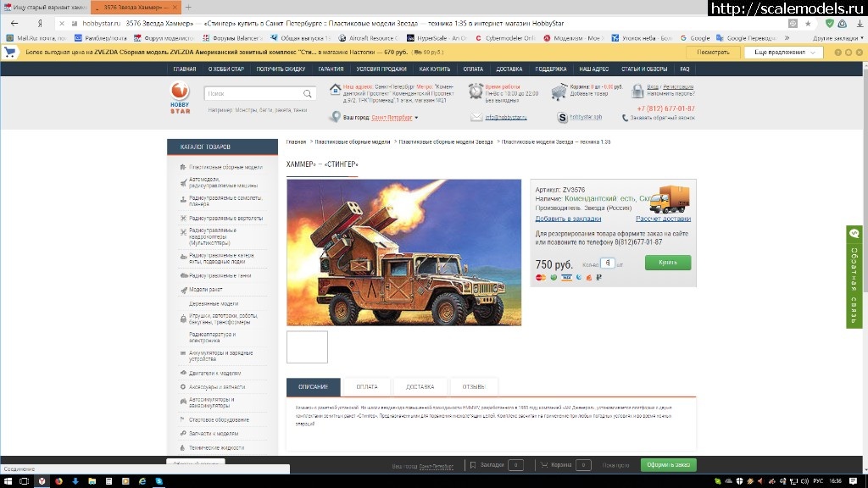The image size is (868, 488).
Task: Click the Закладки bookmark icon in bottom bar
Action: click(473, 465)
